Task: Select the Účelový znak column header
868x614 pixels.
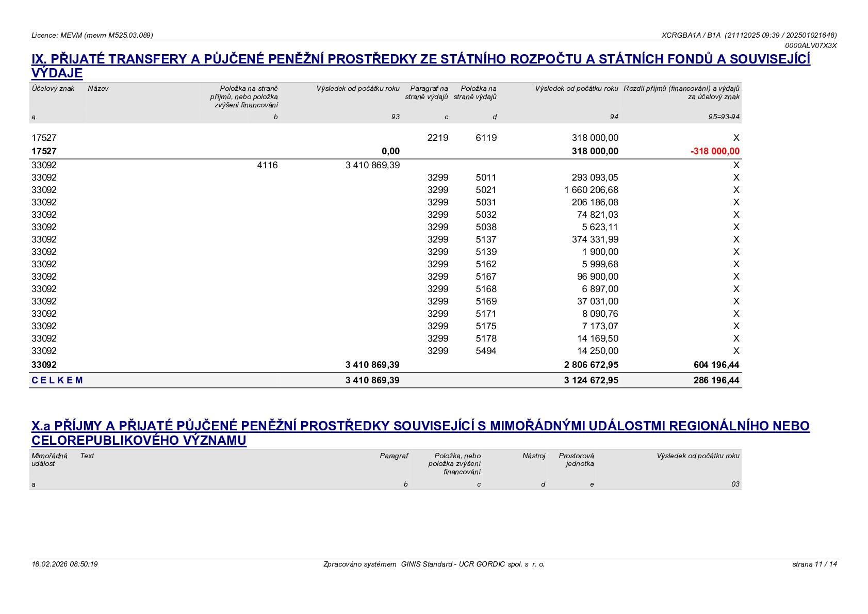Action: tap(53, 88)
